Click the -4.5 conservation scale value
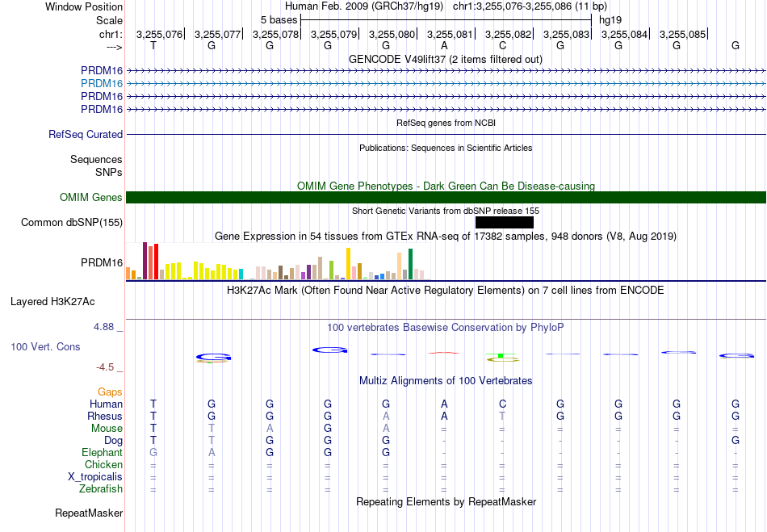This screenshot has width=767, height=532. 105,367
